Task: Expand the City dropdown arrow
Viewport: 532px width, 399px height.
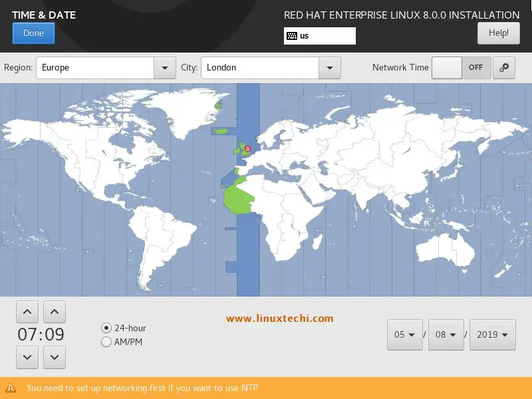Action: point(329,68)
